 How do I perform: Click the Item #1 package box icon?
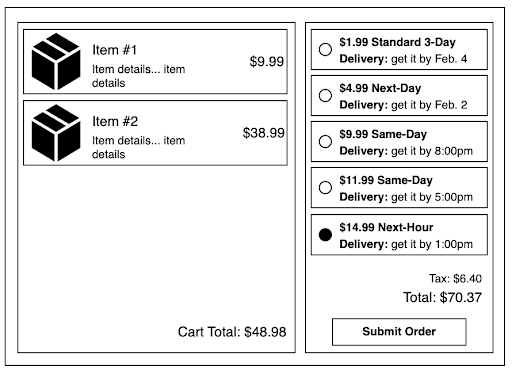coord(56,61)
